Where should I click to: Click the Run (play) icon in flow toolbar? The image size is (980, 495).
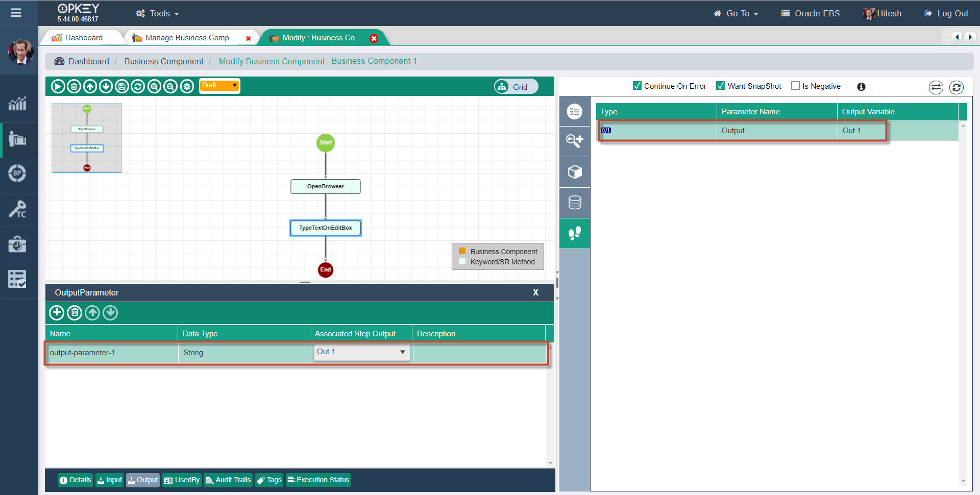point(58,87)
